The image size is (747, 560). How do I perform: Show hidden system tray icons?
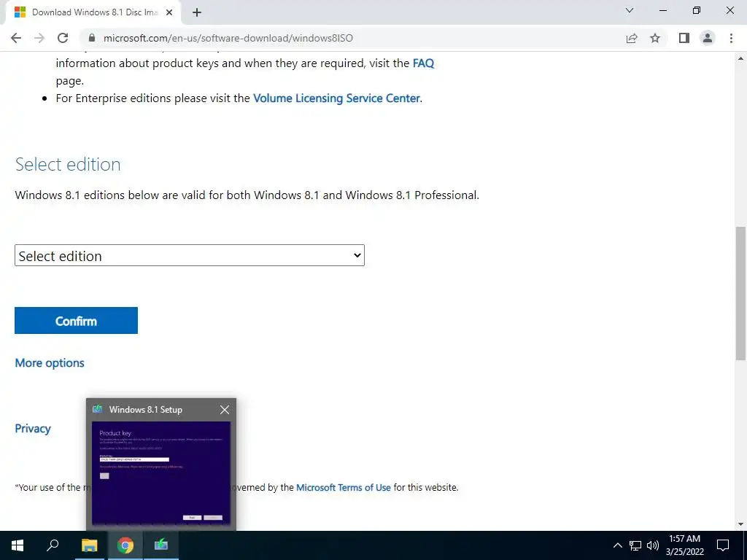click(x=617, y=545)
